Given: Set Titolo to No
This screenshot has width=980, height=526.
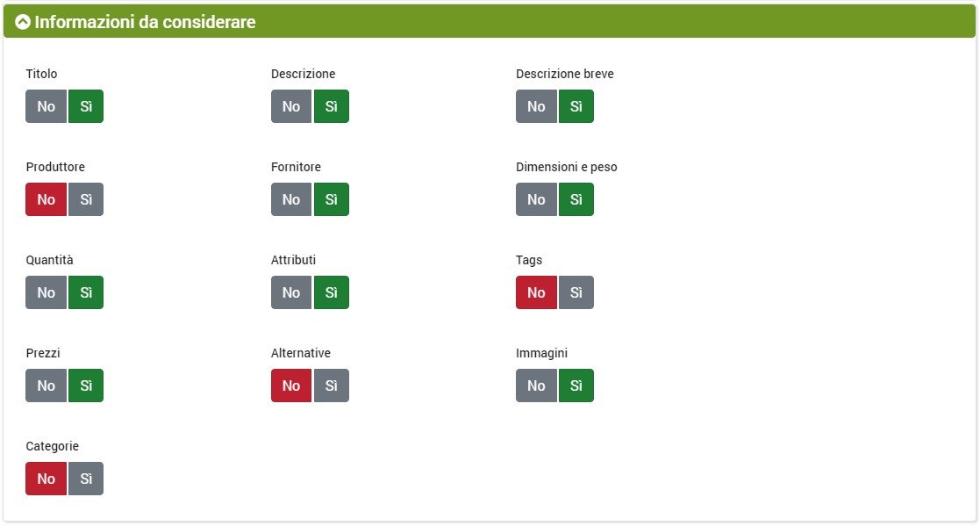Looking at the screenshot, I should pyautogui.click(x=46, y=106).
